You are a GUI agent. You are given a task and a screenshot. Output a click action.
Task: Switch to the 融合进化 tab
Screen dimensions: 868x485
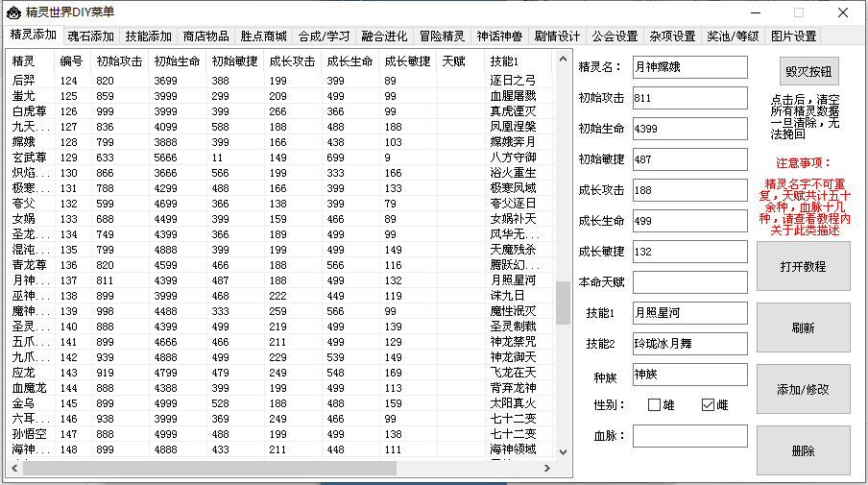tap(384, 36)
